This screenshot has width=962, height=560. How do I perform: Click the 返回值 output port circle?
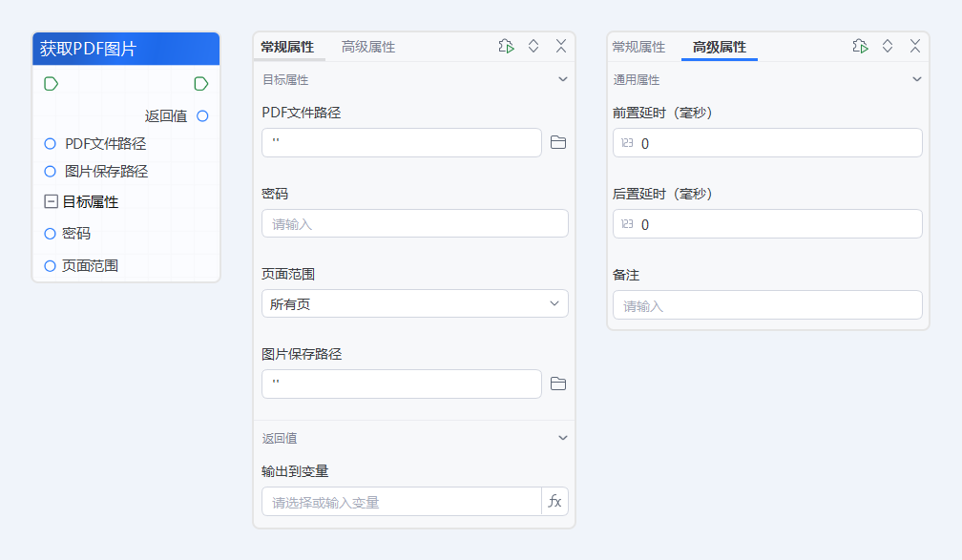pos(200,115)
